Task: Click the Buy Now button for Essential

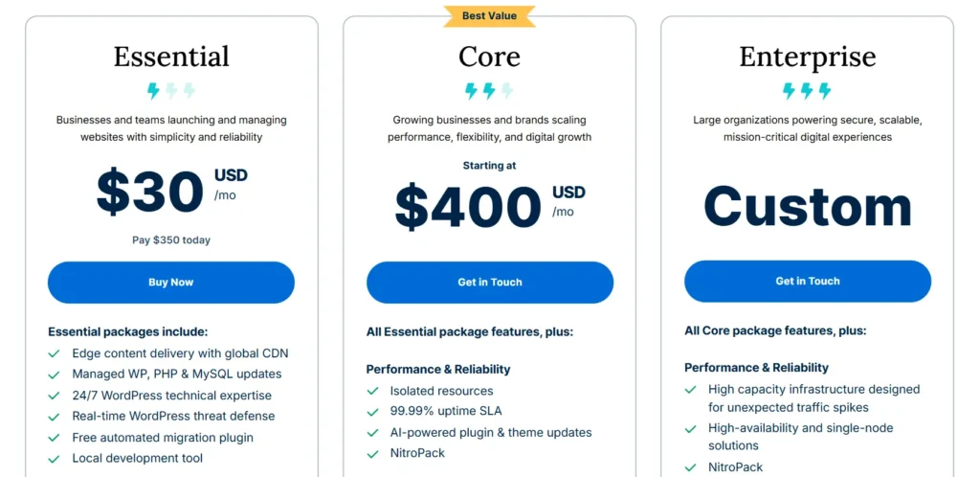Action: click(170, 282)
